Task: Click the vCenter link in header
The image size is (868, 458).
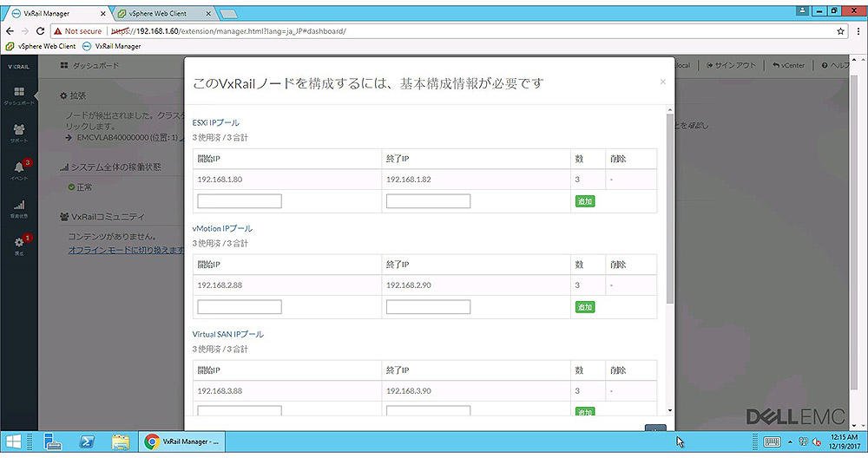Action: (788, 65)
